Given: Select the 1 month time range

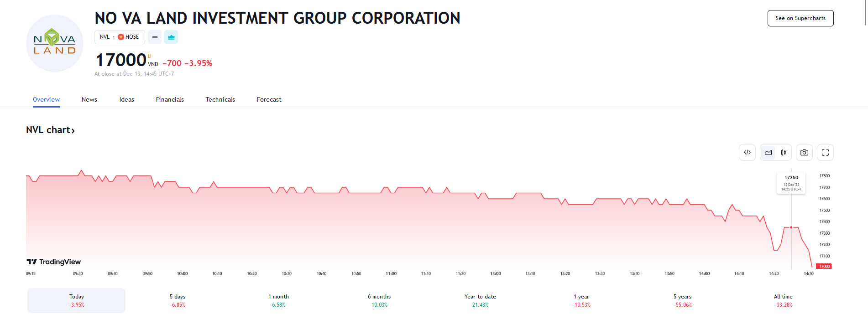Looking at the screenshot, I should 278,300.
